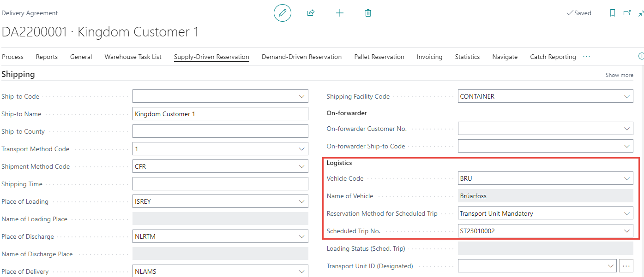Click the share icon in header
Viewport: 644px width, 277px height.
pos(311,13)
